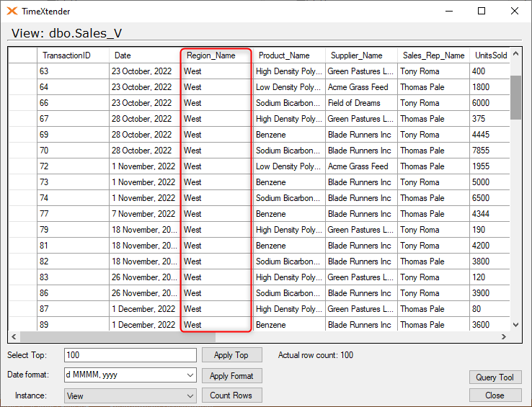Click the 'Actual row count: 100' label
The width and height of the screenshot is (532, 407).
pos(316,355)
